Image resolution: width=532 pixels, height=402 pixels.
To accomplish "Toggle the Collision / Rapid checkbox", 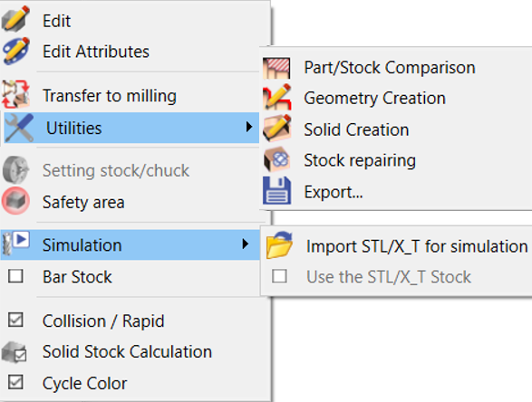I will pyautogui.click(x=15, y=320).
